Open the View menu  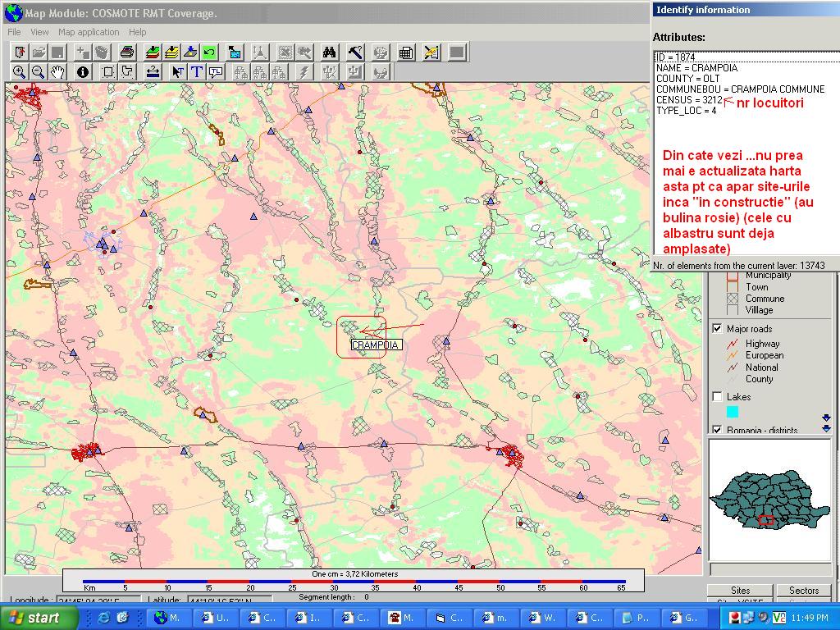[x=39, y=32]
